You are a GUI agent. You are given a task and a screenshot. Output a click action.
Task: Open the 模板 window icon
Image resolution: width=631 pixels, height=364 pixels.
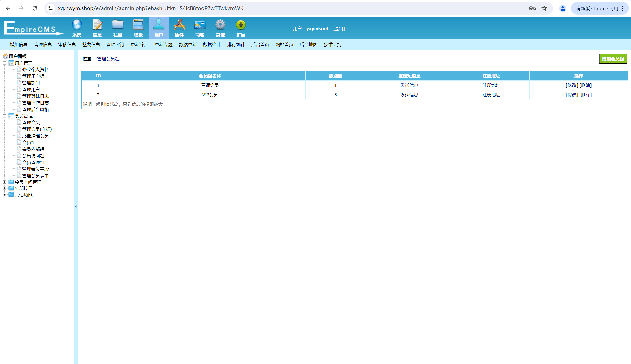point(138,25)
